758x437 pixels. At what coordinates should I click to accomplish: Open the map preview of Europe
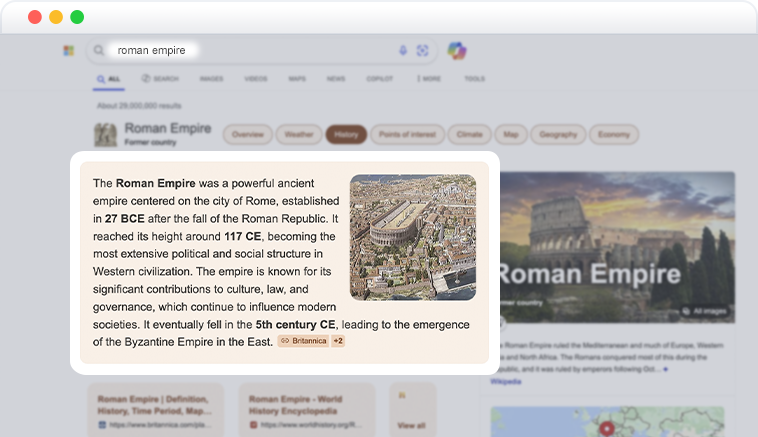(607, 422)
